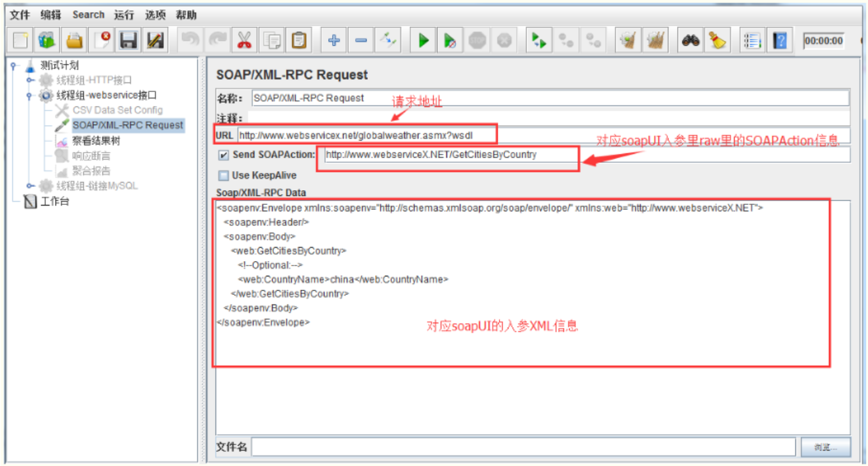The image size is (868, 466).
Task: Select CSV Data Set Config item
Action: [118, 110]
